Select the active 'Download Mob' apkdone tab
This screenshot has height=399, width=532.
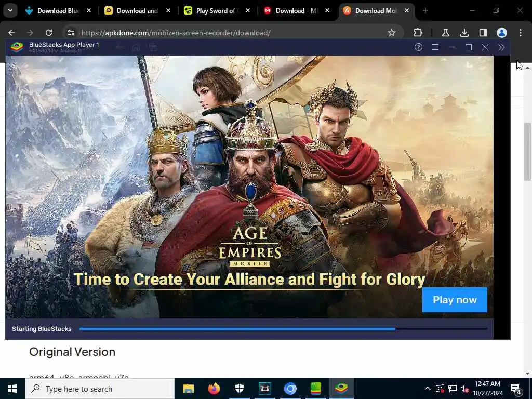coord(376,10)
